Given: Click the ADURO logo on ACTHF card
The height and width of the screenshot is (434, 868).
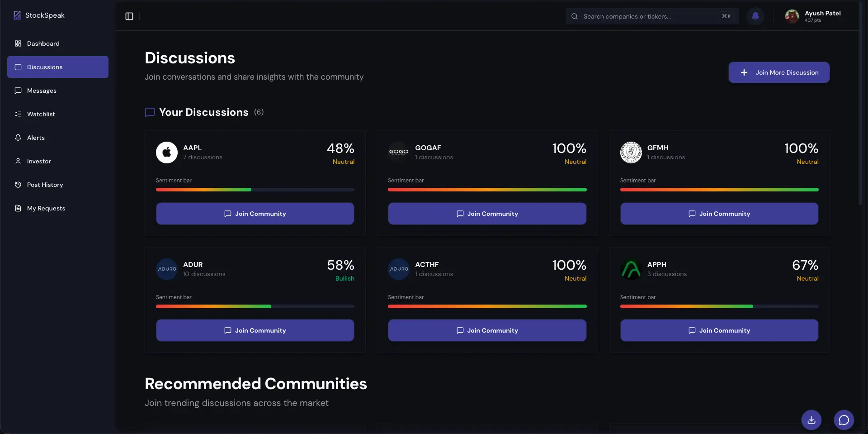Looking at the screenshot, I should 399,269.
